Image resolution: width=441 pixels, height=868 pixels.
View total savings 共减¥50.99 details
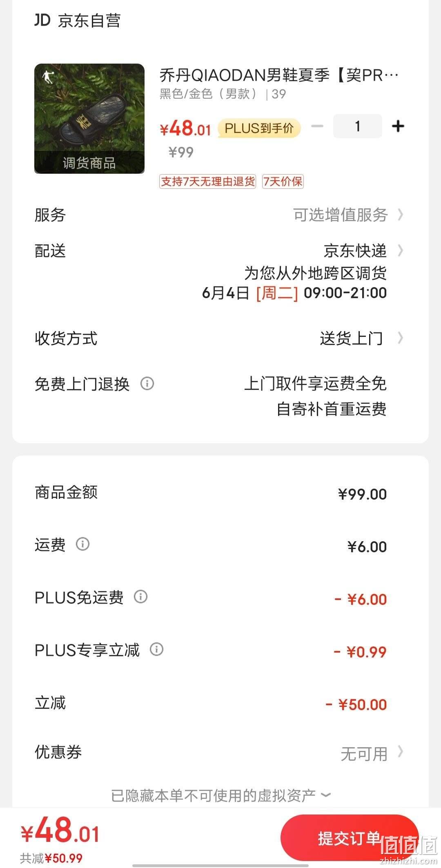[x=51, y=858]
